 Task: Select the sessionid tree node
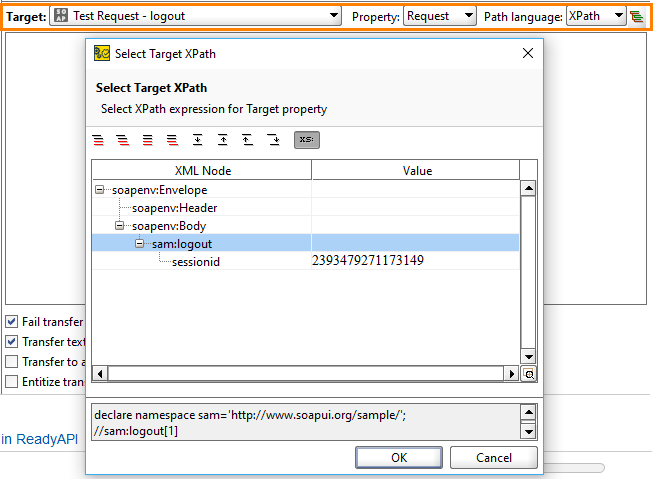[x=196, y=262]
